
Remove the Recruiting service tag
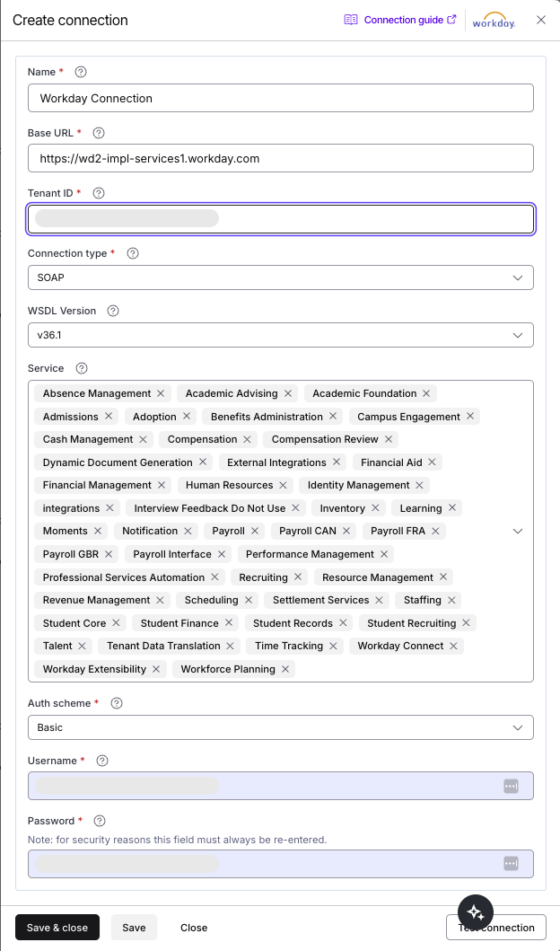pos(298,577)
